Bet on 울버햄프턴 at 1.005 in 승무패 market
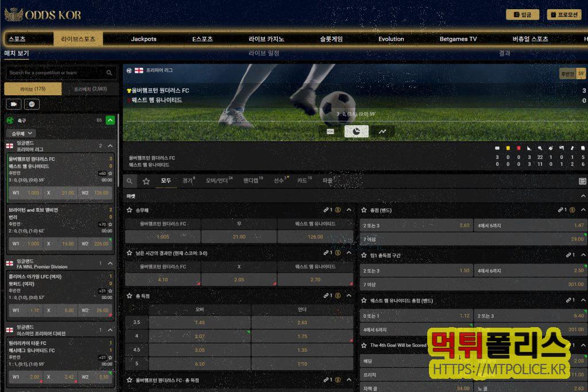588x392 pixels. [x=163, y=237]
